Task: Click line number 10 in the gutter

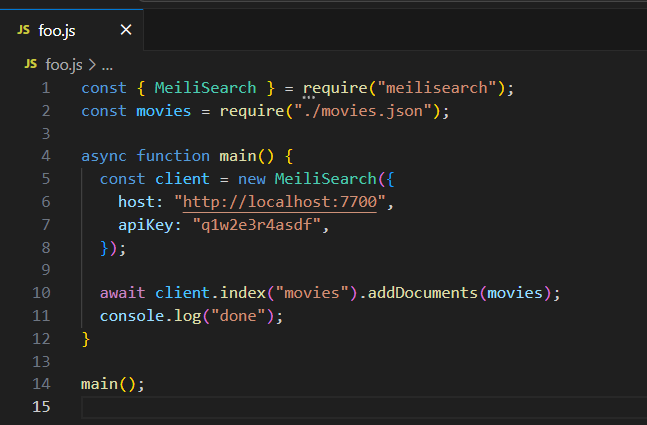Action: (x=41, y=293)
